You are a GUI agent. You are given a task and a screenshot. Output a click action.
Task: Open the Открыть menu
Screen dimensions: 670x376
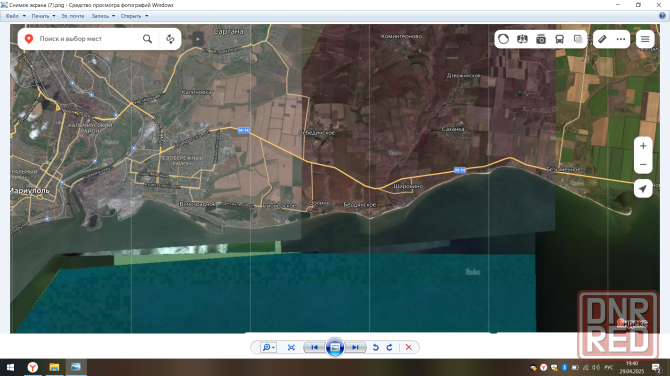(x=134, y=16)
